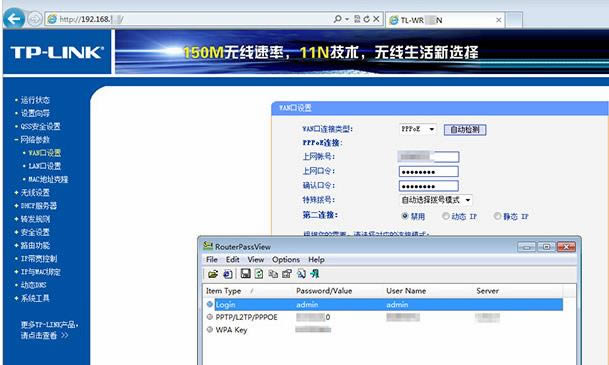Click the browser Forward arrow button

coord(35,19)
